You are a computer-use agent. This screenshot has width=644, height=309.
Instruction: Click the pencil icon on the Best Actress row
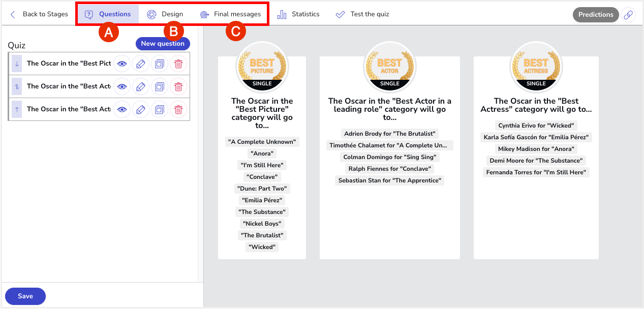point(141,109)
